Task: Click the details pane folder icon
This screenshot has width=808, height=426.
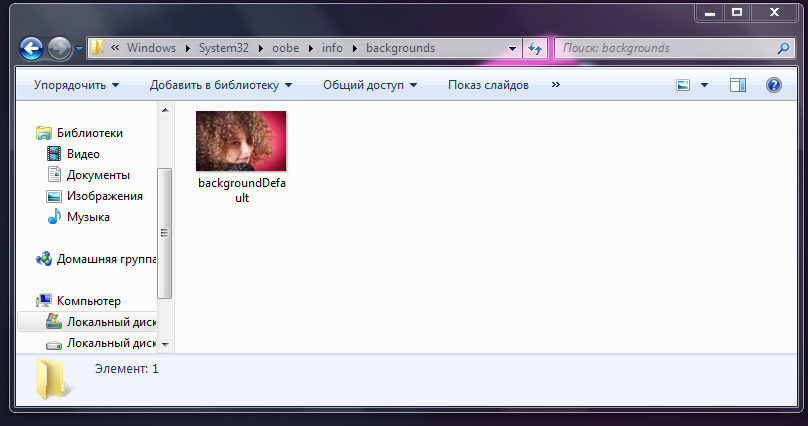Action: (52, 380)
